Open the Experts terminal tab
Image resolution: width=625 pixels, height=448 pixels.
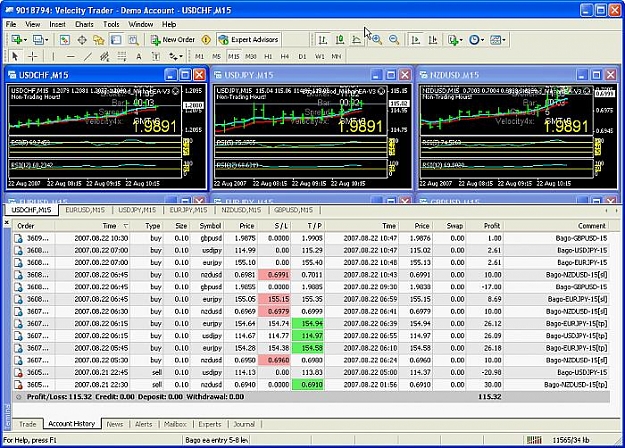click(x=210, y=424)
